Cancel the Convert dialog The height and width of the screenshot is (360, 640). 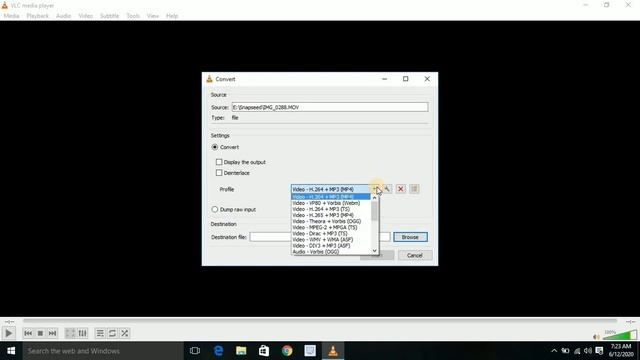(414, 256)
